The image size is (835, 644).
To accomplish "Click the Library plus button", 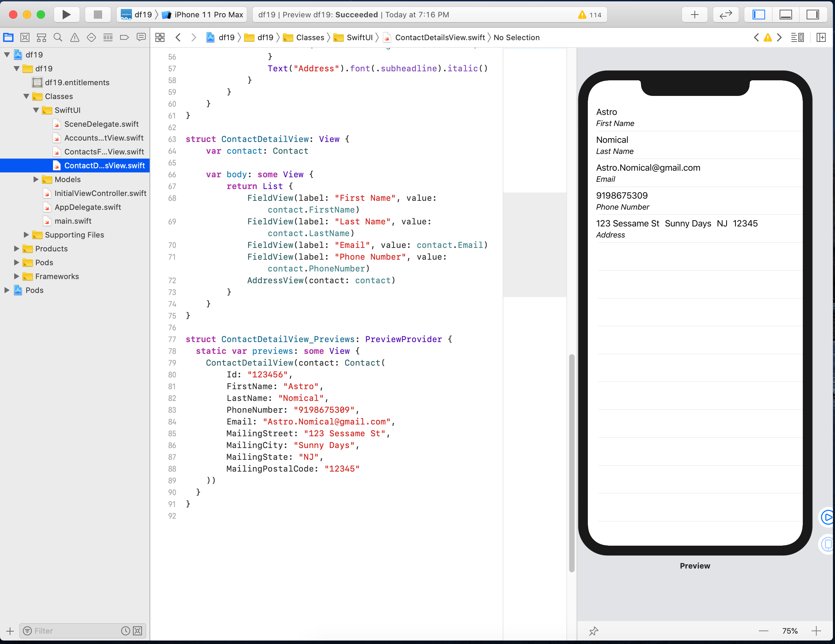I will [x=694, y=15].
